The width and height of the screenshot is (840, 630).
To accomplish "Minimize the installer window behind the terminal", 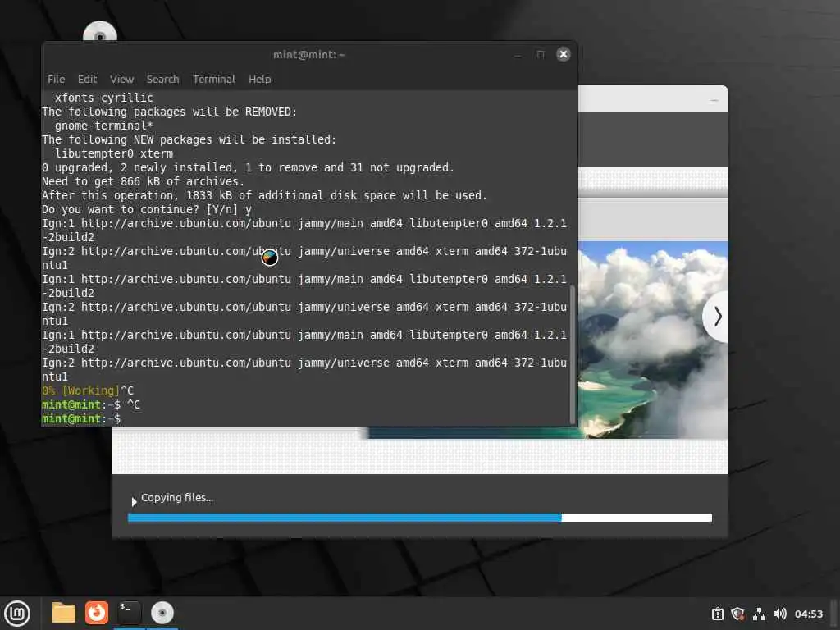I will click(714, 99).
